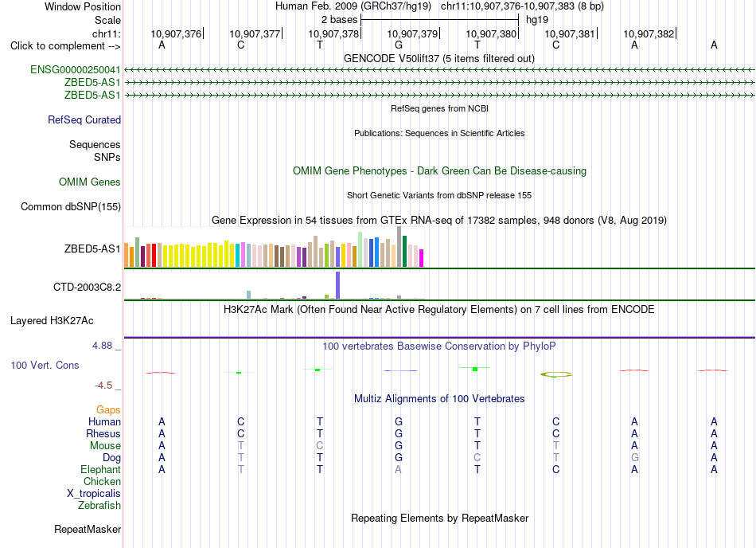This screenshot has width=756, height=548.
Task: Click the OMIM Genes track label
Action: click(x=90, y=182)
